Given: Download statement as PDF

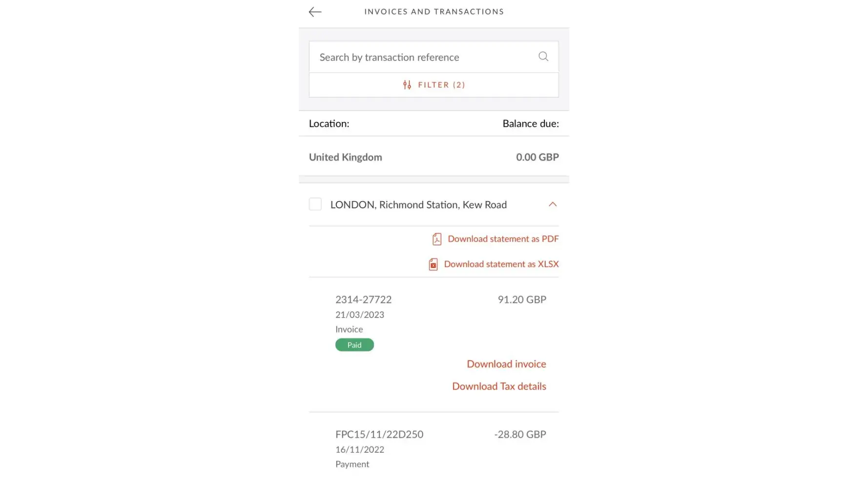Looking at the screenshot, I should pyautogui.click(x=503, y=239).
